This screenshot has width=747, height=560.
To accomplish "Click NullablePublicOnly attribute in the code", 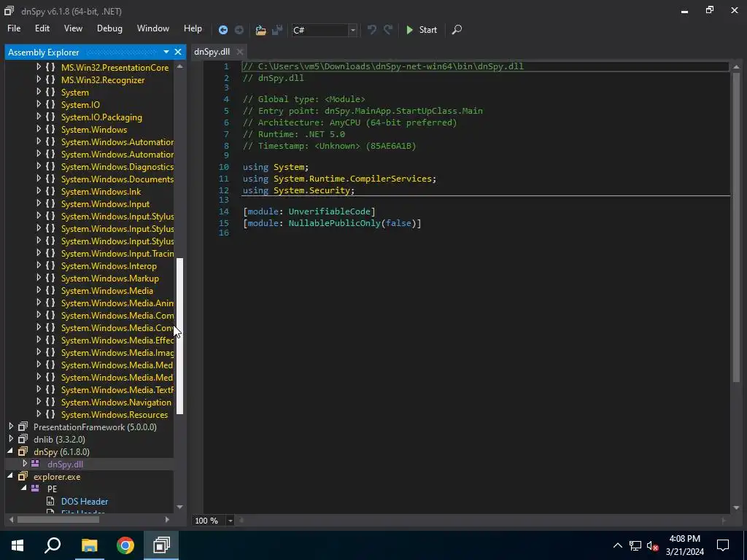I will [334, 223].
